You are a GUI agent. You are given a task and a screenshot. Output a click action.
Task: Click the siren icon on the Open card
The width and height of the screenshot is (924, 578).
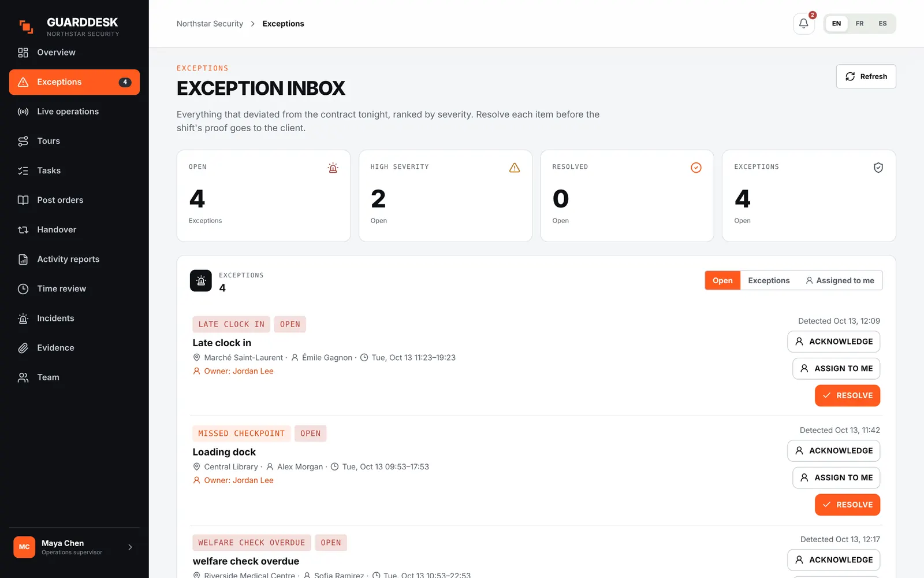coord(333,168)
